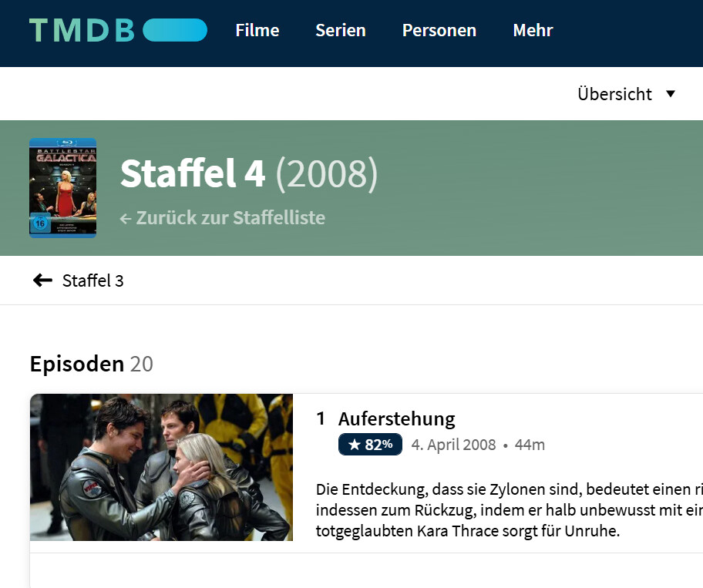Expand the Übersicht dropdown
Viewport: 703px width, 588px height.
627,94
